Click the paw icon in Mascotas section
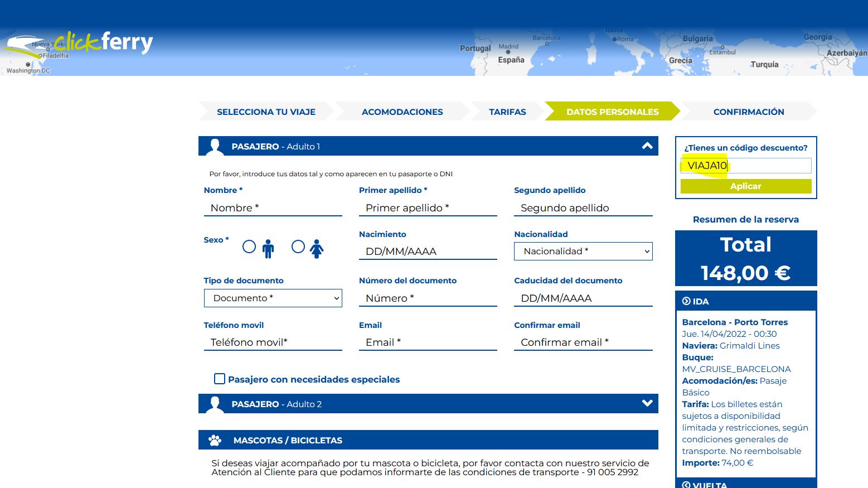 215,440
